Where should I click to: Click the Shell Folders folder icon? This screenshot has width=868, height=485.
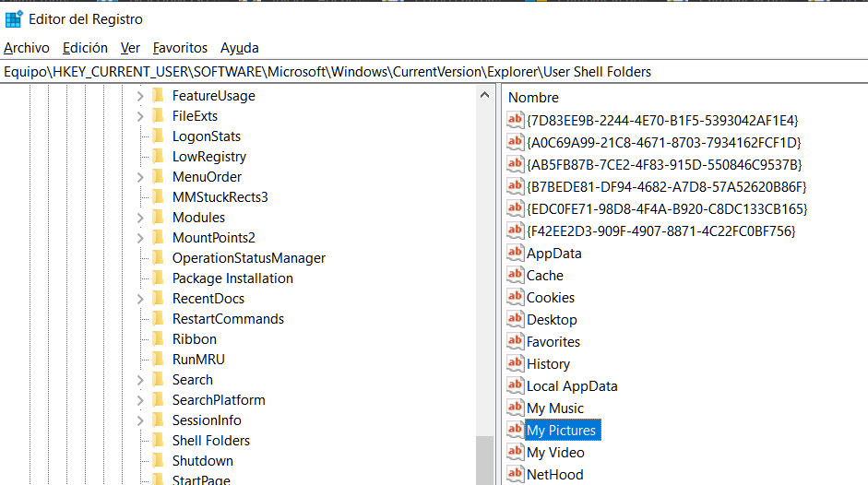tap(158, 440)
